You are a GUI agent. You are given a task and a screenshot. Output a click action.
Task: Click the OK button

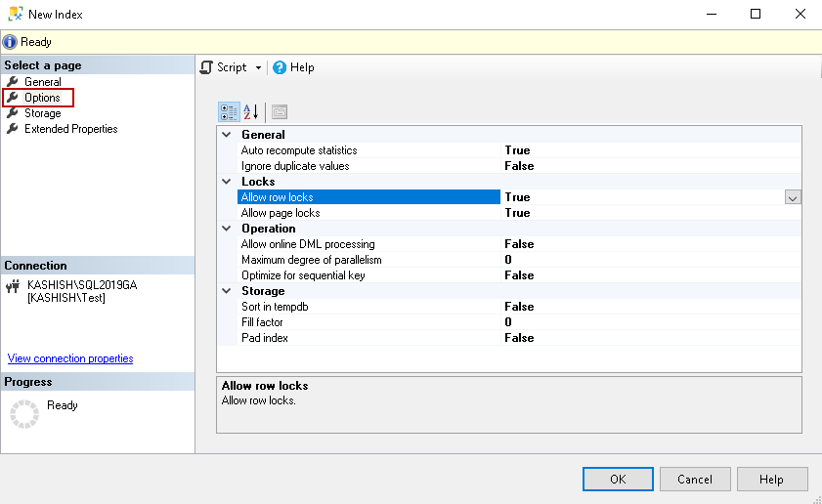618,480
